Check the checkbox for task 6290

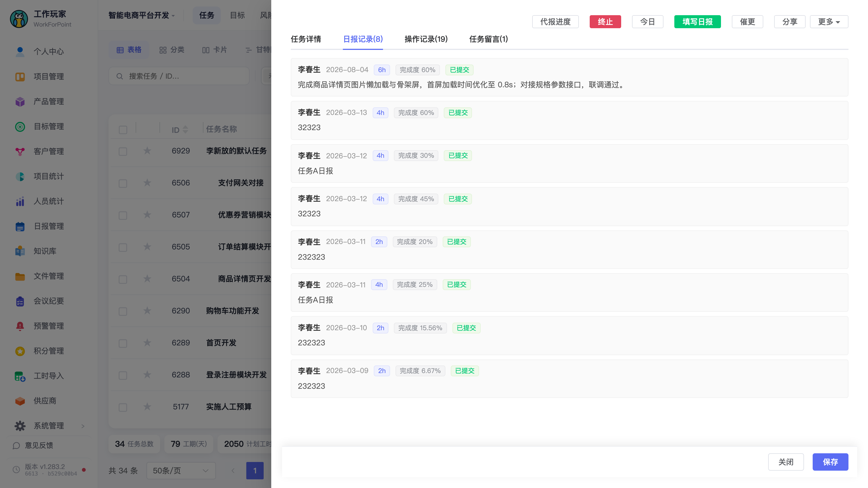(123, 311)
